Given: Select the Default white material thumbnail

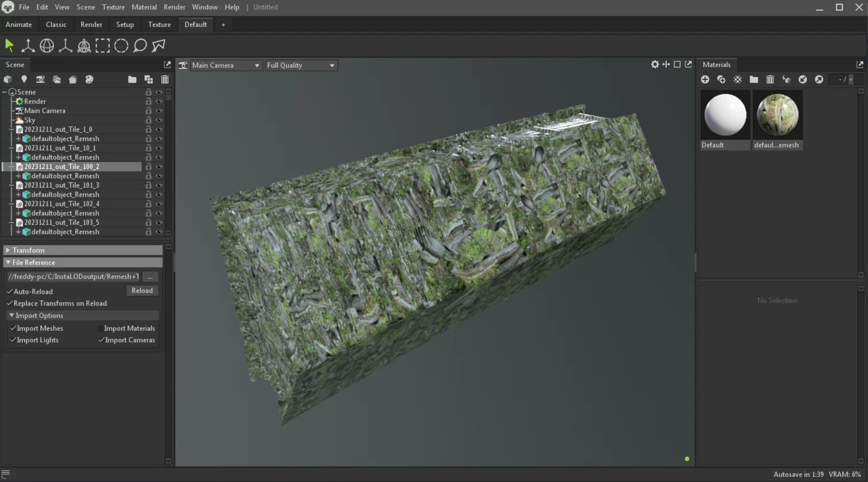Looking at the screenshot, I should (x=725, y=115).
